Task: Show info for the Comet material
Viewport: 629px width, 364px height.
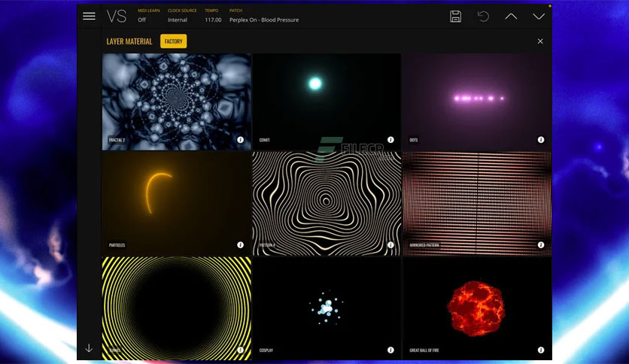Action: (x=390, y=140)
